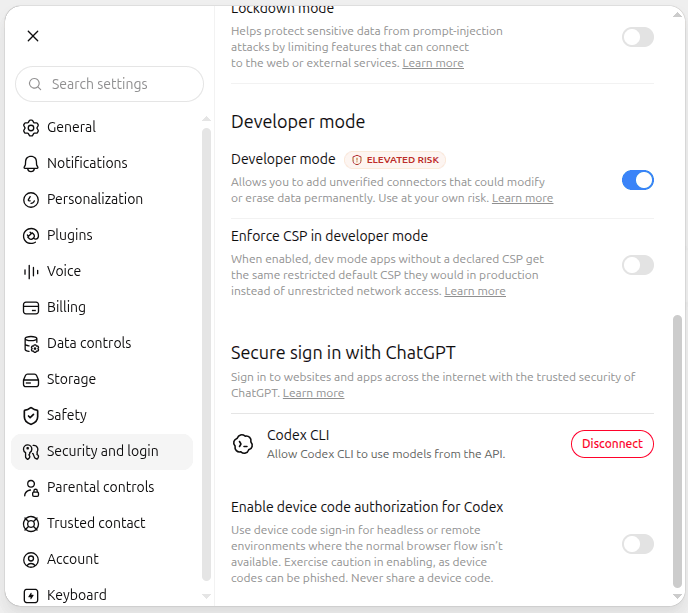Focus the Search settings field
688x613 pixels.
pos(109,84)
